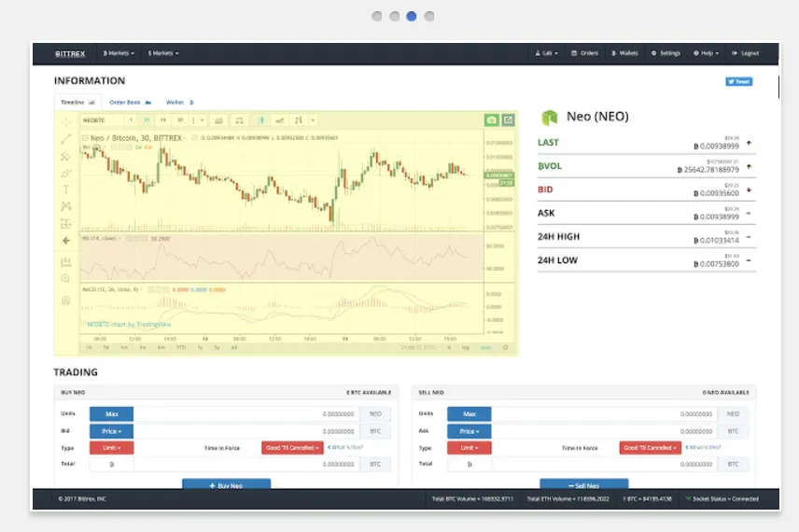Image resolution: width=799 pixels, height=532 pixels.
Task: Toggle log scale on chart
Action: (465, 347)
